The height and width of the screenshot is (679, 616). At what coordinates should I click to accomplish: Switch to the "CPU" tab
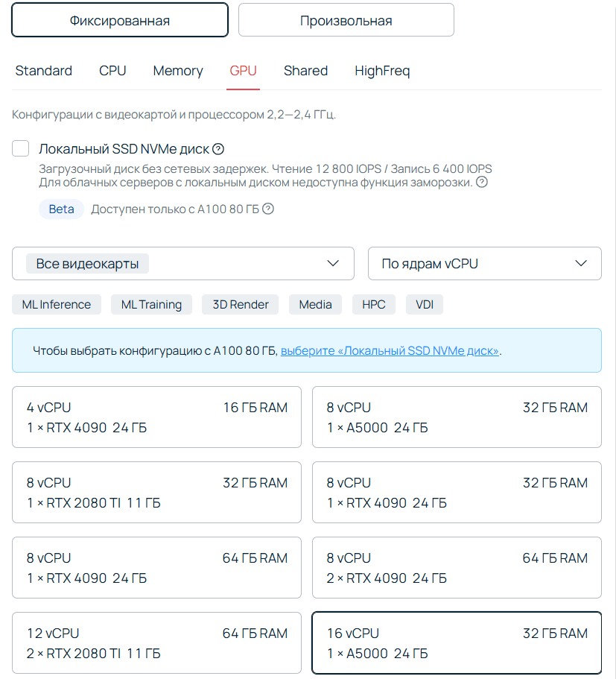112,71
